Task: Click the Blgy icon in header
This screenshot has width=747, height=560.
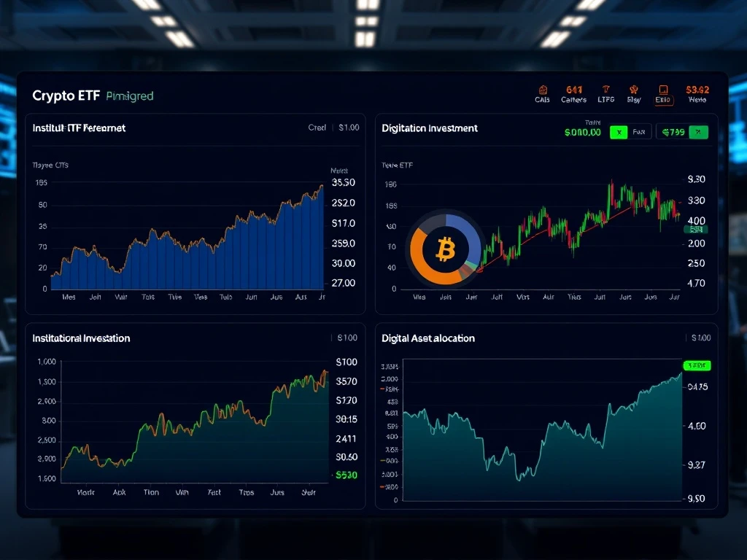Action: click(x=634, y=94)
